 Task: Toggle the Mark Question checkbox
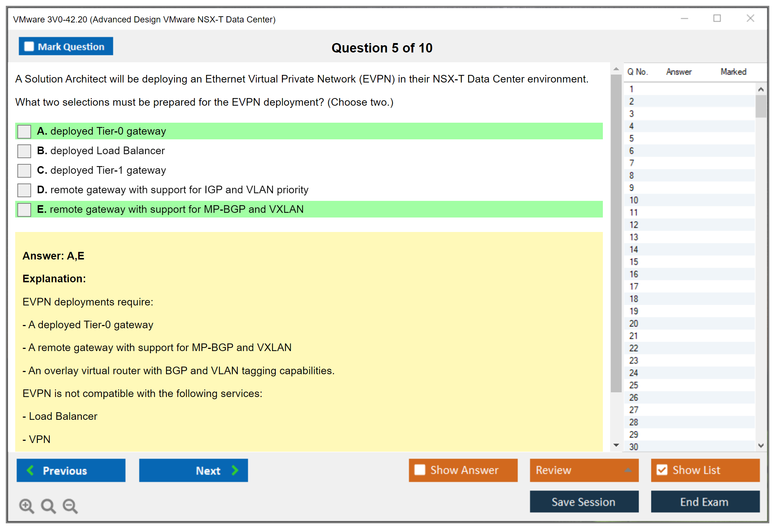pyautogui.click(x=29, y=47)
